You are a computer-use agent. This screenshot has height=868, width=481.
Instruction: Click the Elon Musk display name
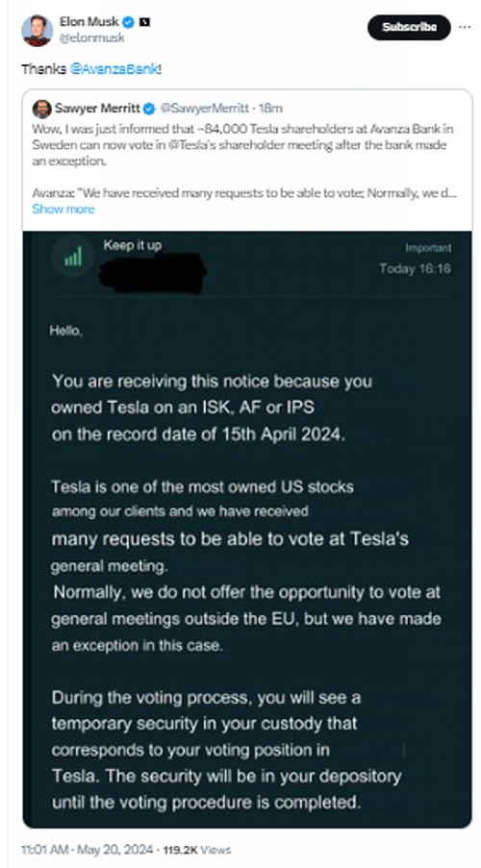tap(89, 22)
